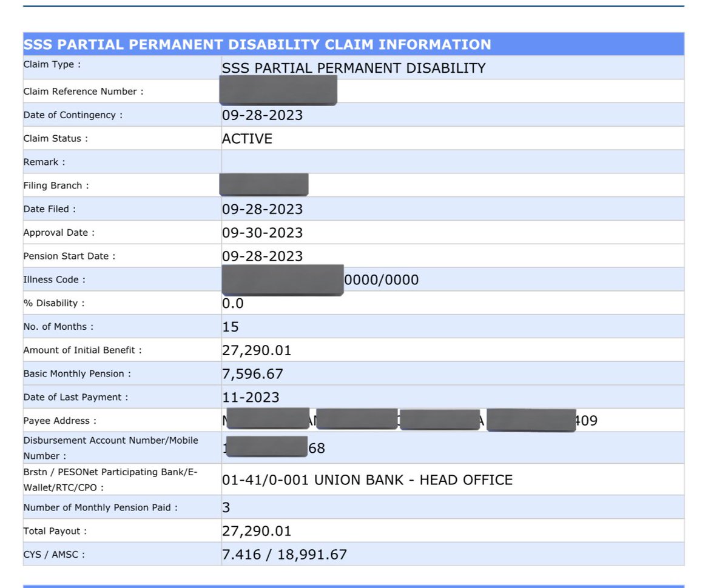Click the Date of Contingency label
The width and height of the screenshot is (728, 588).
73,115
